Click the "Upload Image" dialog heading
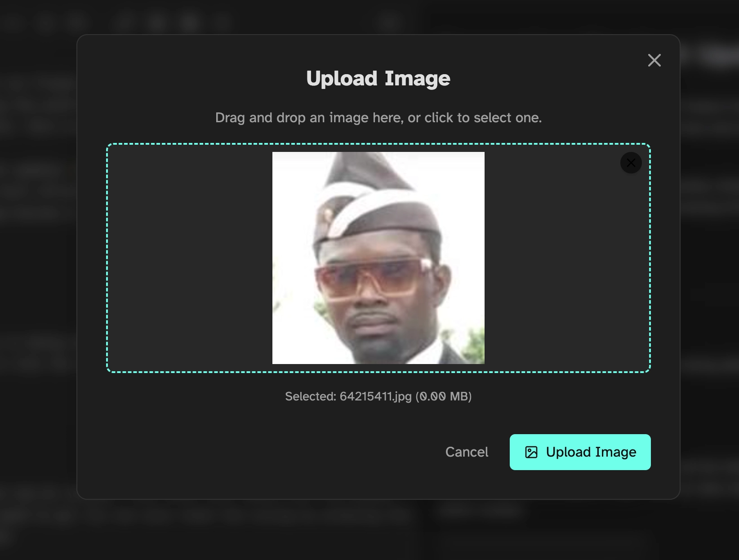Viewport: 739px width, 560px height. (x=378, y=79)
